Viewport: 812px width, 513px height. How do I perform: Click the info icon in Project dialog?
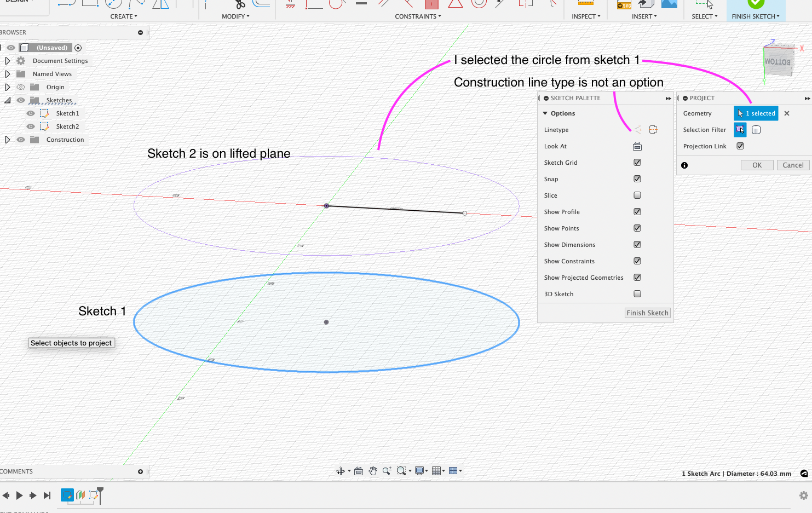click(x=684, y=165)
